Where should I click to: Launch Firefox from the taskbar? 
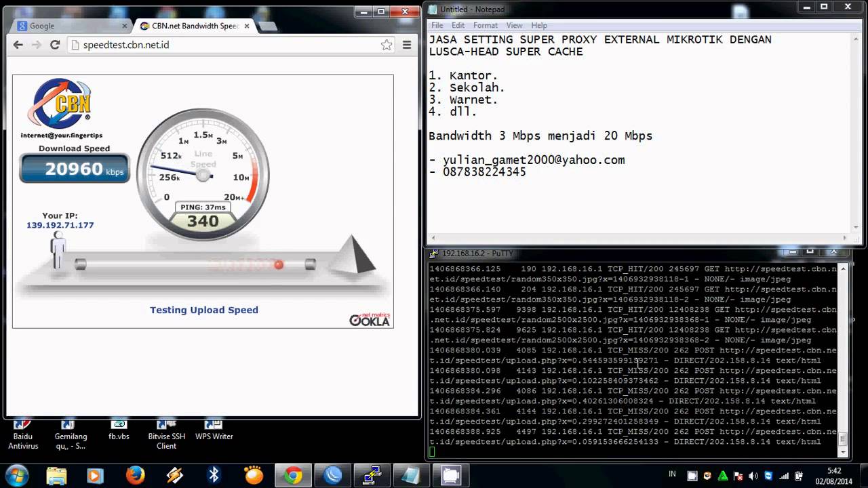[135, 475]
